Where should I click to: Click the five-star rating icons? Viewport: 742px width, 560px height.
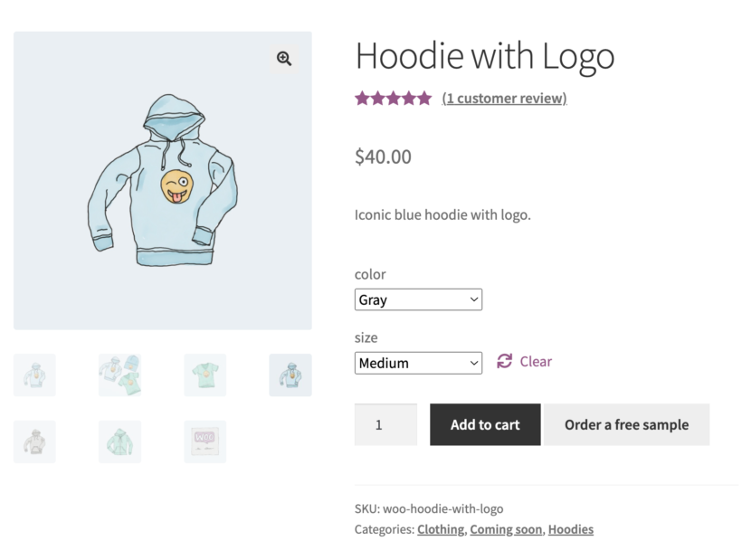point(393,99)
